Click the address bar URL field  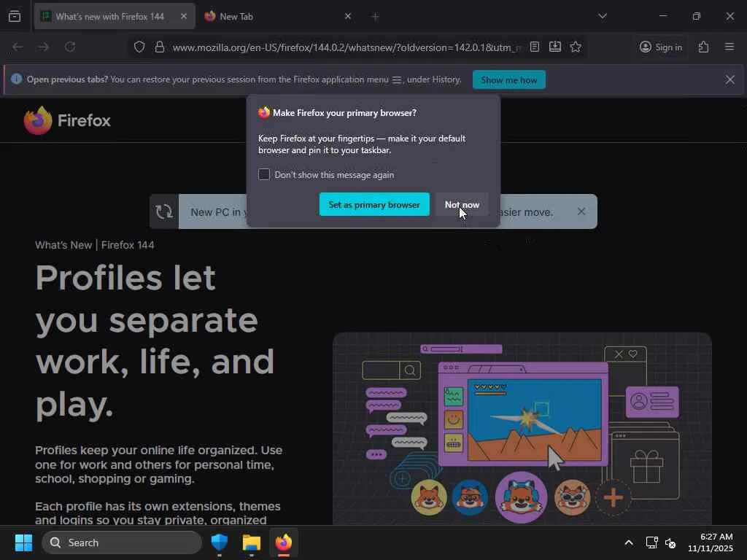[347, 47]
